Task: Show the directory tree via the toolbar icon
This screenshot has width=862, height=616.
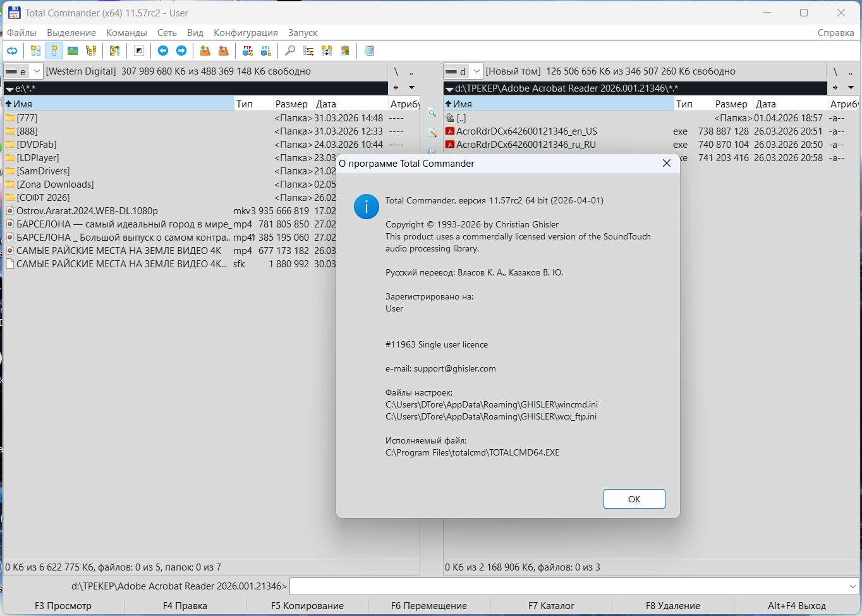Action: (91, 51)
